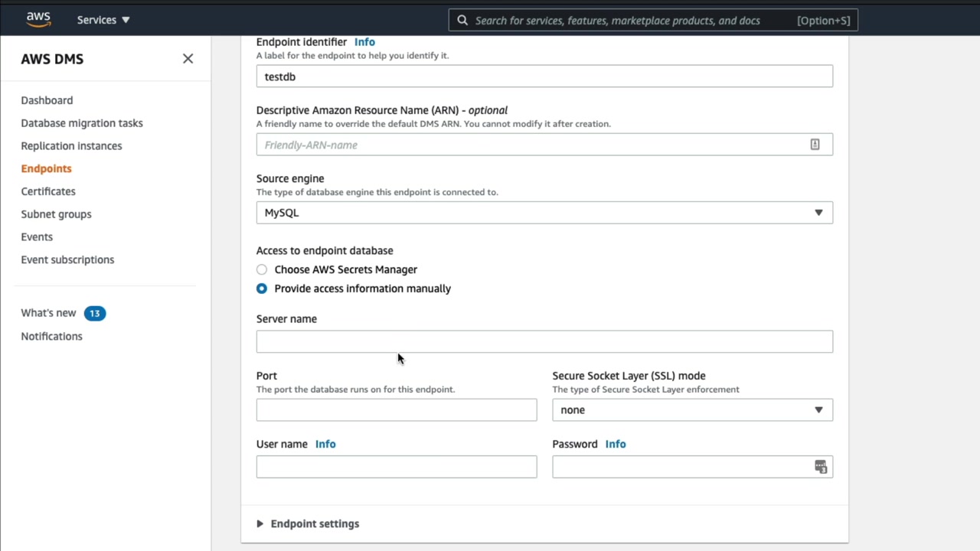Click the password manager icon in Password field

(821, 467)
